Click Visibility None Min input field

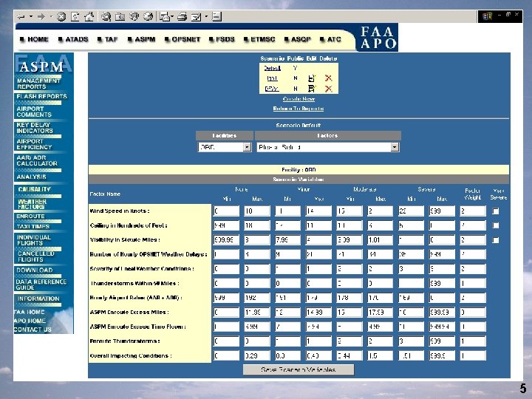(x=226, y=240)
